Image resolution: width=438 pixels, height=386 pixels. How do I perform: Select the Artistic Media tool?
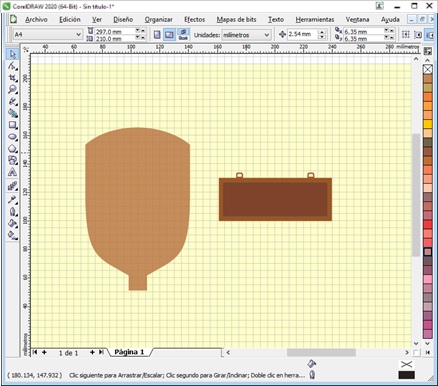12,113
